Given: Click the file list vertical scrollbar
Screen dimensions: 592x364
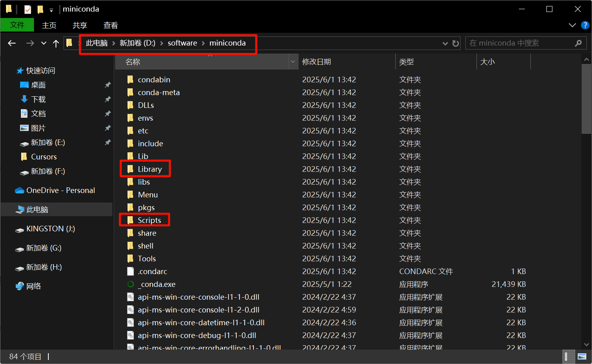Looking at the screenshot, I should point(586,99).
